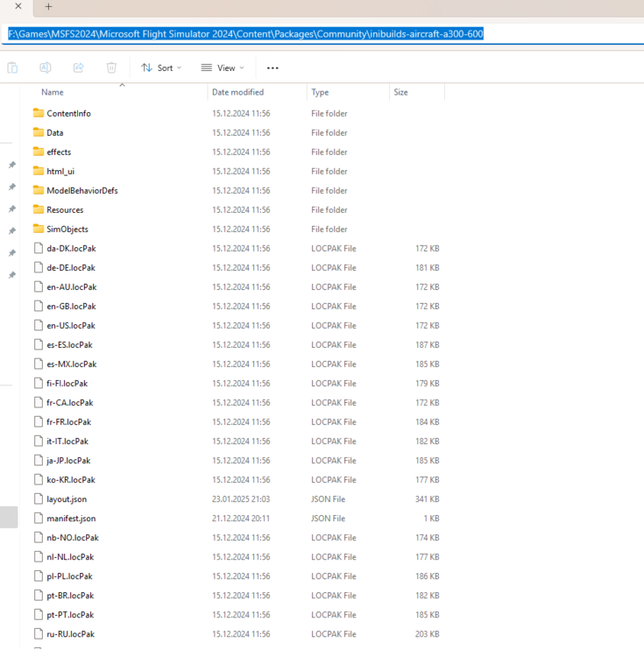Open the View dropdown menu
644x657 pixels.
click(223, 67)
